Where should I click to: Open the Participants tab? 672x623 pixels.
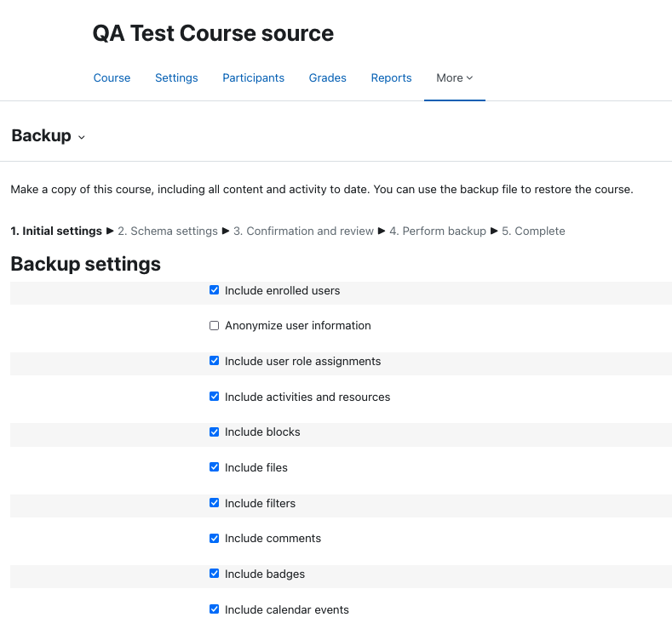253,78
